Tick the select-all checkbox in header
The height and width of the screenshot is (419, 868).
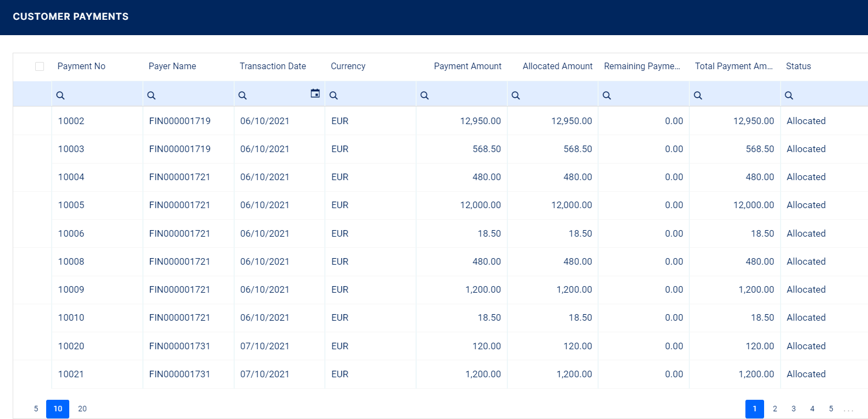pos(40,66)
